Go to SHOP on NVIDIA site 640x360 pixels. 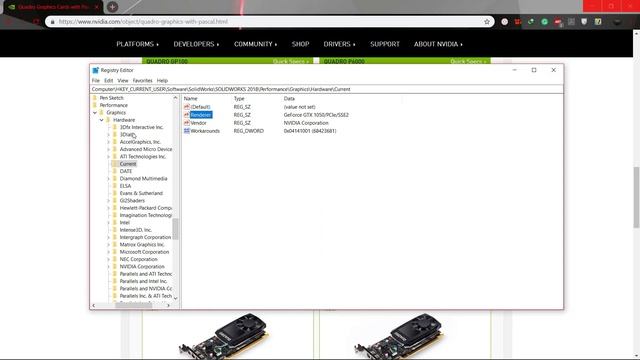[x=300, y=44]
